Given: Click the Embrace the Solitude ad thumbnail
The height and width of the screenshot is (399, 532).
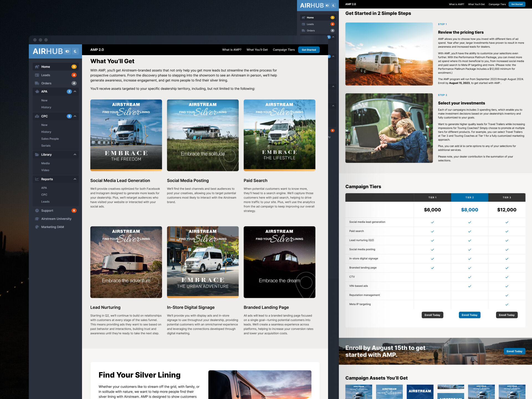Looking at the screenshot, I should (203, 135).
